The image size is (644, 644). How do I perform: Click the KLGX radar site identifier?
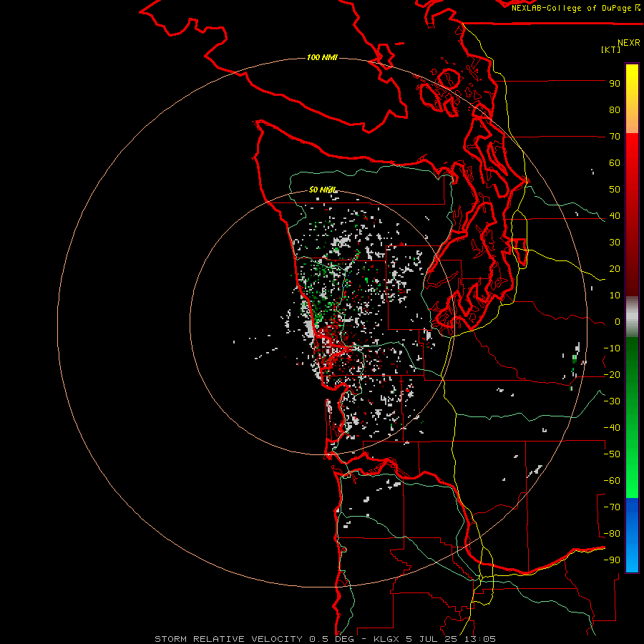click(x=386, y=639)
